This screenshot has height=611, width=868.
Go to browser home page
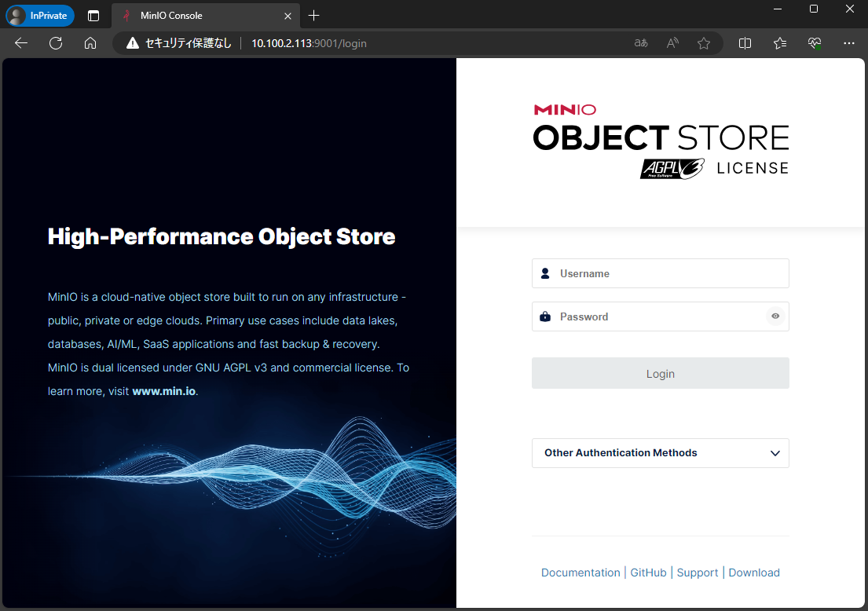(90, 43)
